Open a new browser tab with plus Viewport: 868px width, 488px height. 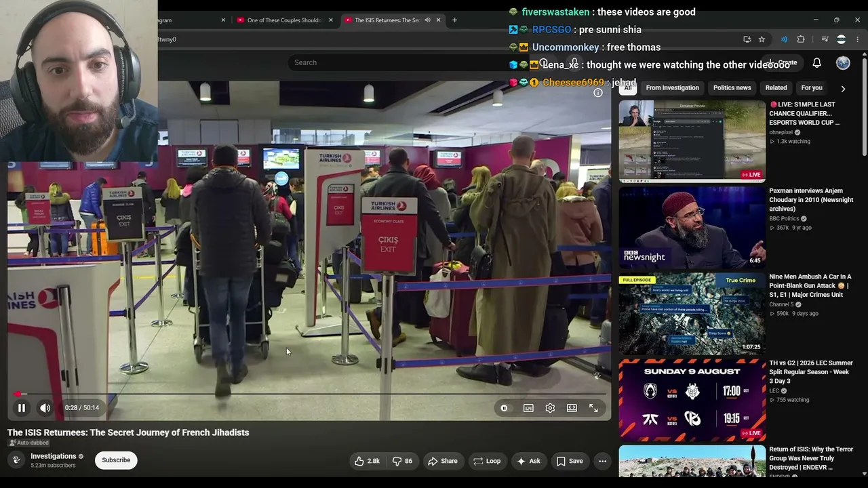[454, 20]
